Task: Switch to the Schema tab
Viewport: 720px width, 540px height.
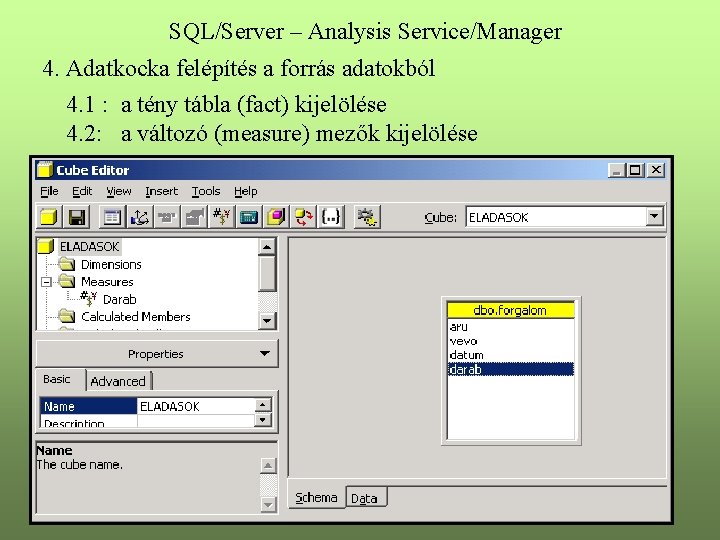Action: (x=316, y=498)
